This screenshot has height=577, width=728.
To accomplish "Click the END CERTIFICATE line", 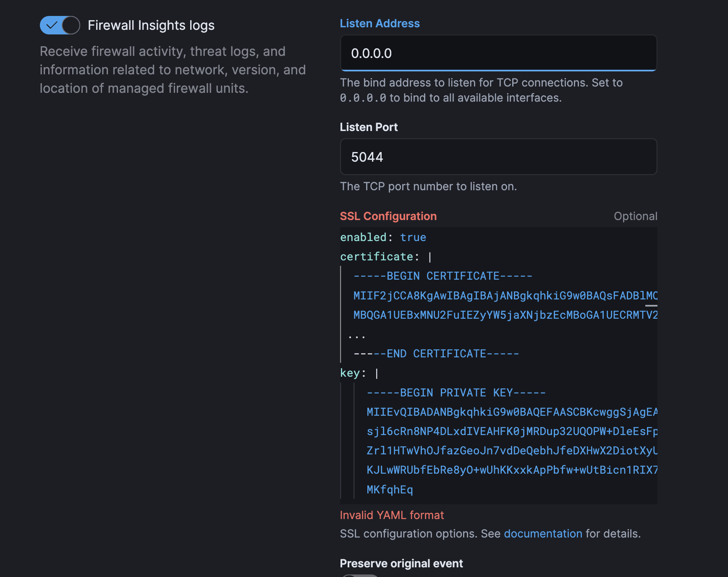I will point(436,354).
